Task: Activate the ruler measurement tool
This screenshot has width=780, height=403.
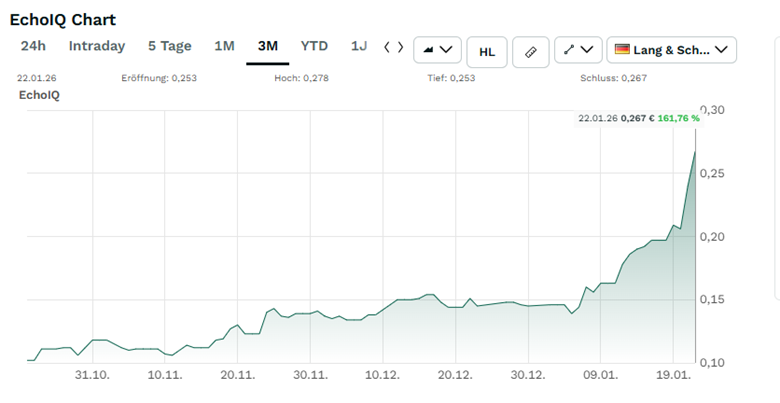Action: (530, 51)
